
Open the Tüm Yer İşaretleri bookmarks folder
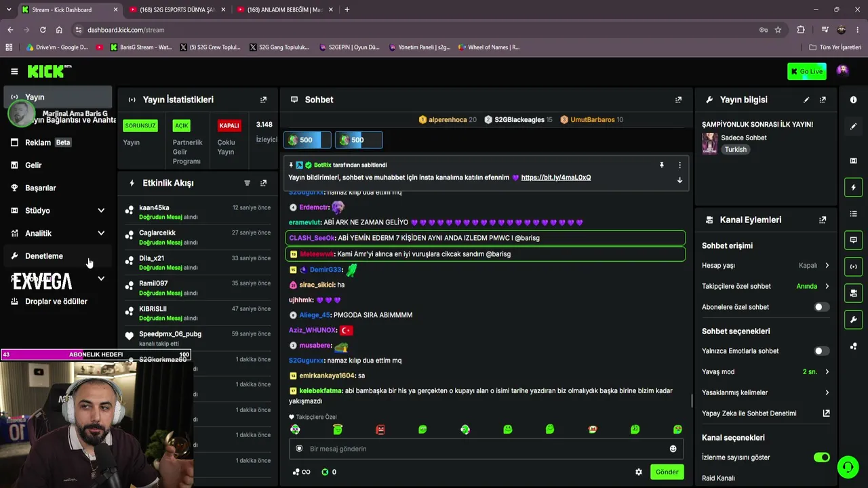835,47
